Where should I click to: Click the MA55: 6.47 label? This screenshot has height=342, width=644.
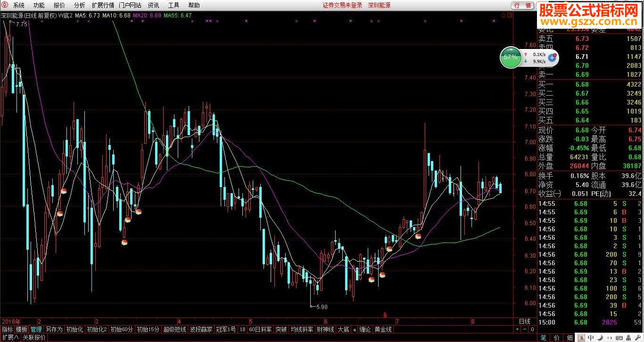tap(177, 15)
